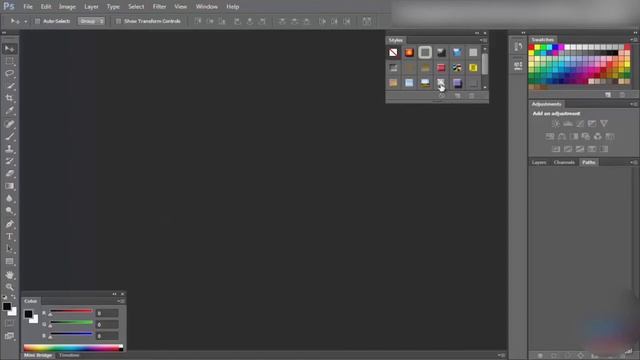Add a Vibrance adjustment
640x360 pixels.
pos(604,124)
